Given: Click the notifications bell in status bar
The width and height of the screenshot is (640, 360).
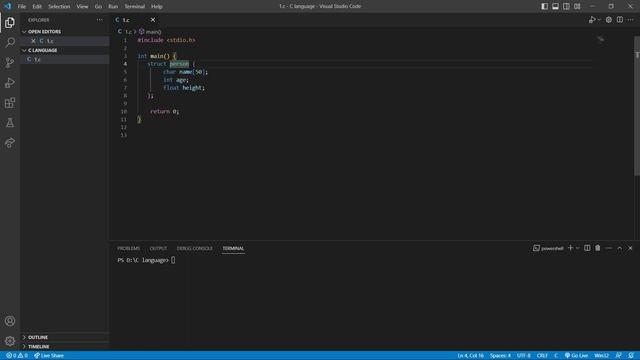Looking at the screenshot, I should coord(631,356).
